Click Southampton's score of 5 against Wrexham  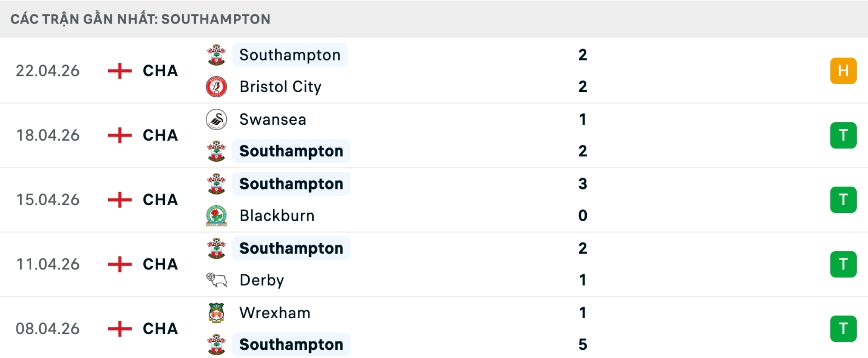coord(583,344)
